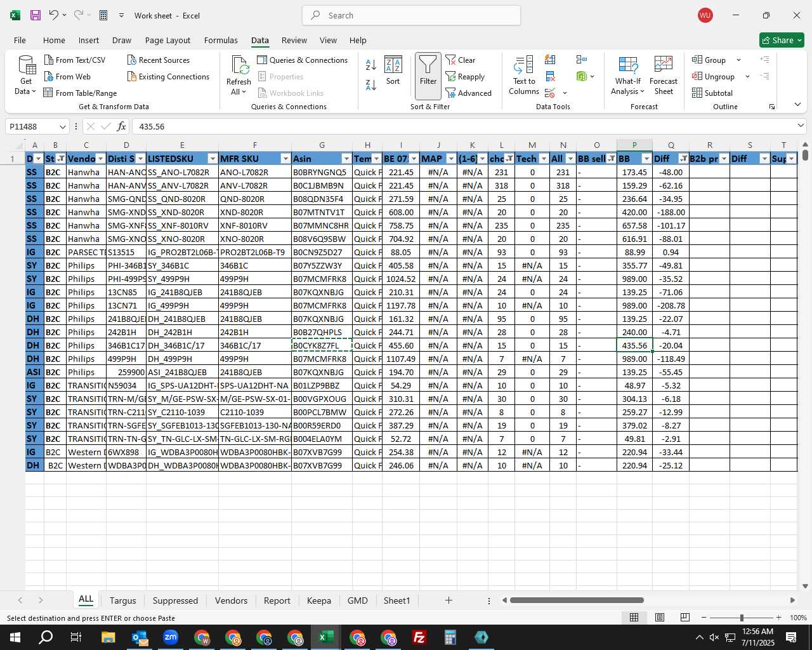Click the Undo arrow icon

(53, 15)
